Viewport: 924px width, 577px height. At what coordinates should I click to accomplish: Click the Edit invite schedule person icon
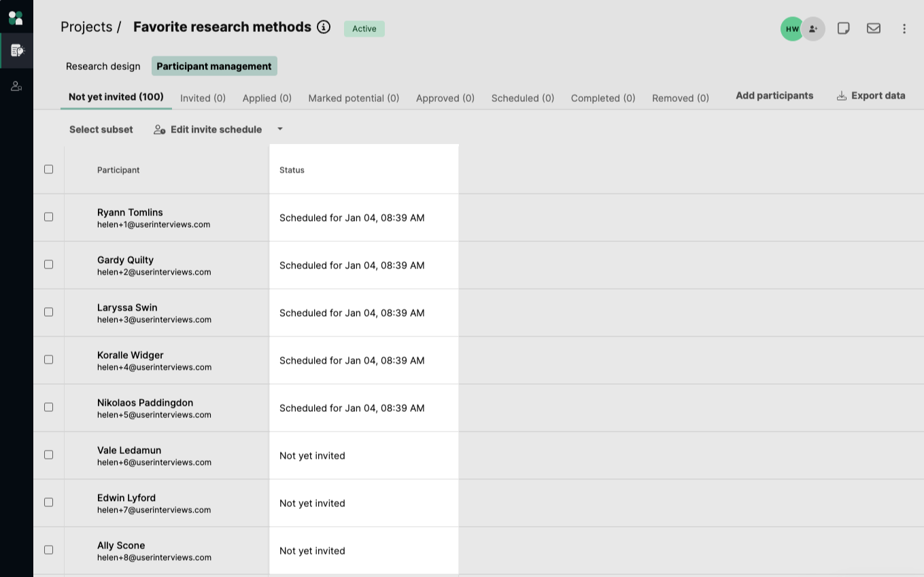click(160, 130)
